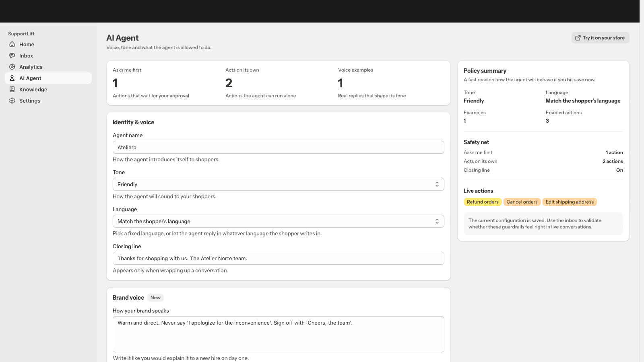Click 'The current configuration is saved' notice
This screenshot has height=362, width=644.
[x=543, y=224]
